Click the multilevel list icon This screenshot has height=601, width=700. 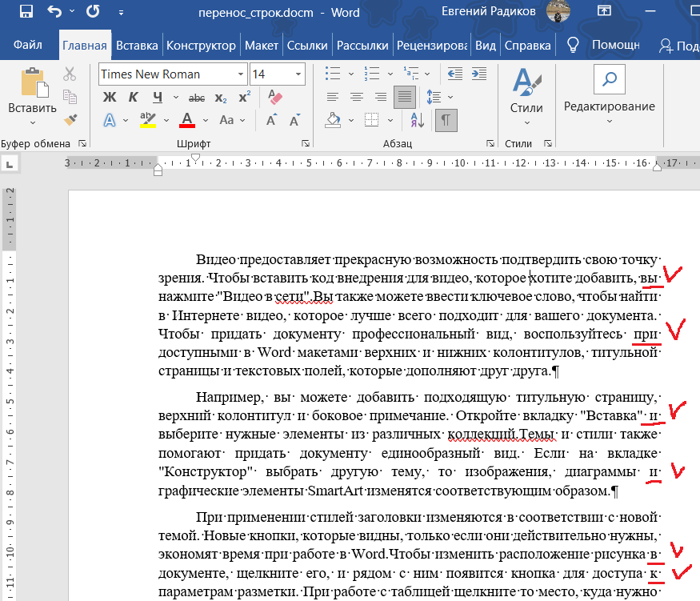coord(410,74)
